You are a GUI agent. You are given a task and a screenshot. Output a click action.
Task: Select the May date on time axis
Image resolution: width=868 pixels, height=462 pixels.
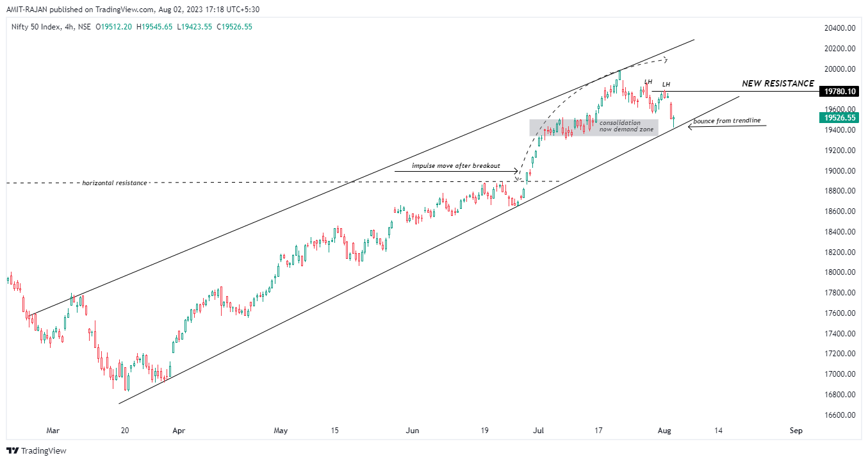pyautogui.click(x=281, y=431)
